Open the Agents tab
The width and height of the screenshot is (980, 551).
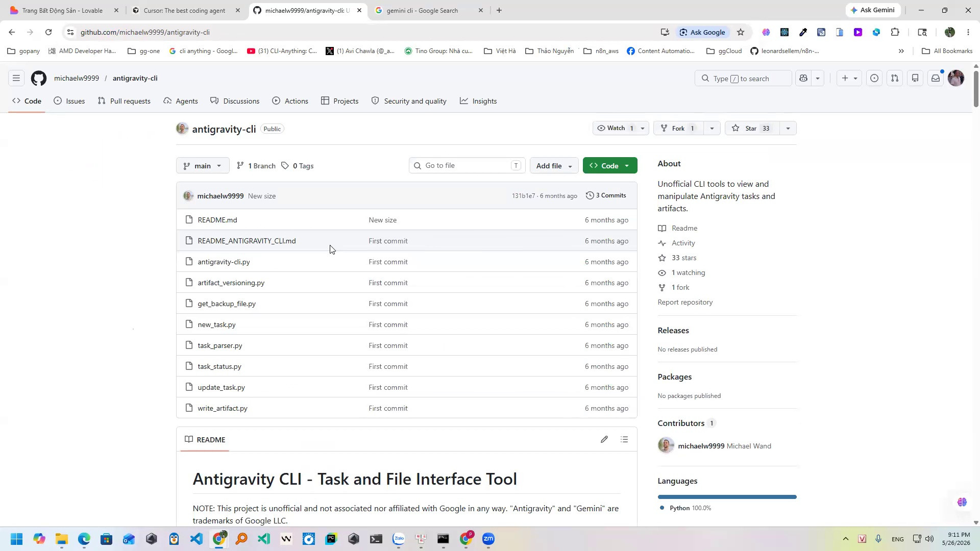[x=181, y=101]
